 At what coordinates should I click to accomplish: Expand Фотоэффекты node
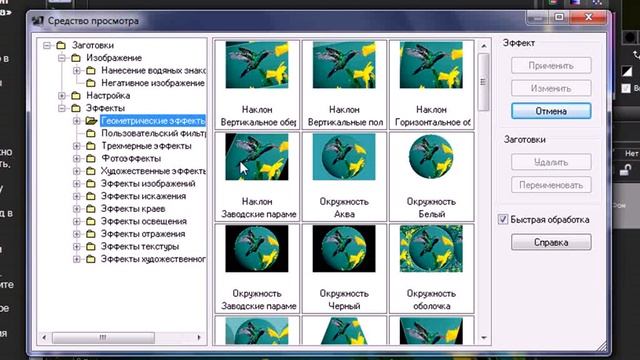(x=77, y=158)
